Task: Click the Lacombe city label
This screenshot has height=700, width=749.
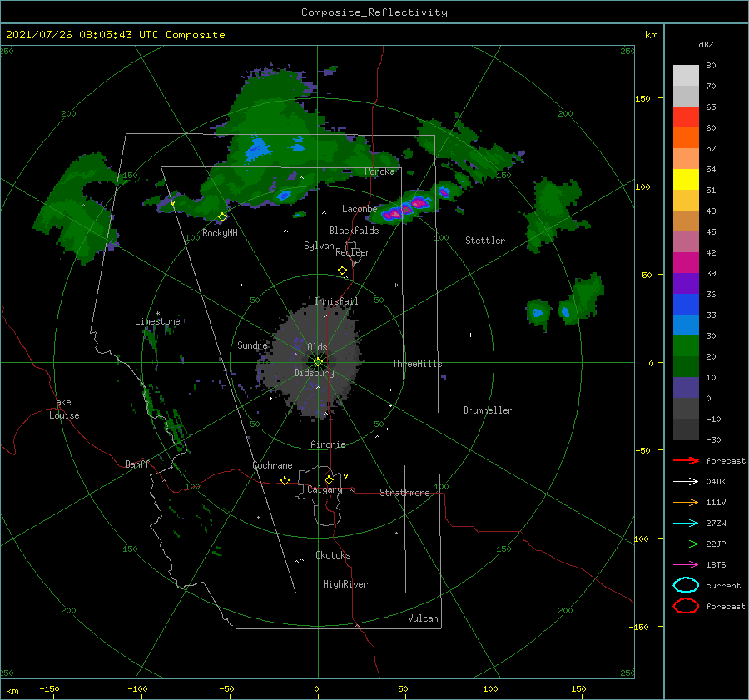Action: [360, 209]
